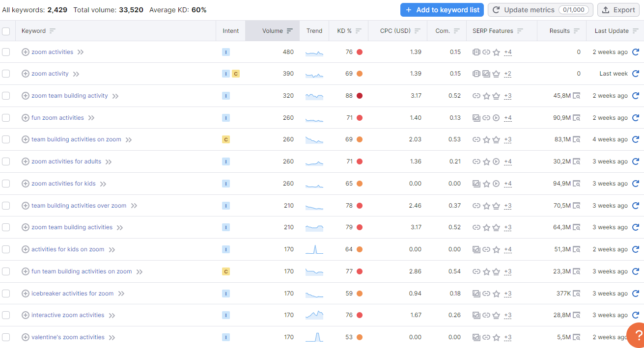Add interactive zoom activities via plus icon
This screenshot has height=348, width=644.
click(26, 315)
